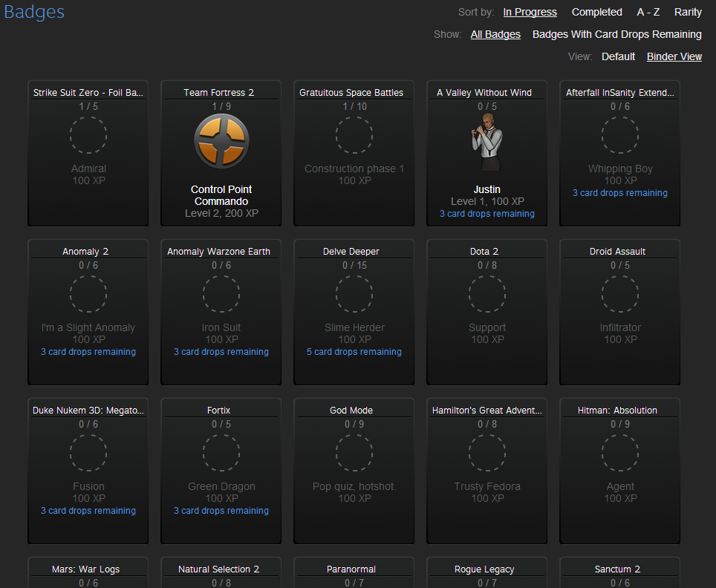716x588 pixels.
Task: Click 3 card drops remaining under Justin
Action: tap(486, 214)
